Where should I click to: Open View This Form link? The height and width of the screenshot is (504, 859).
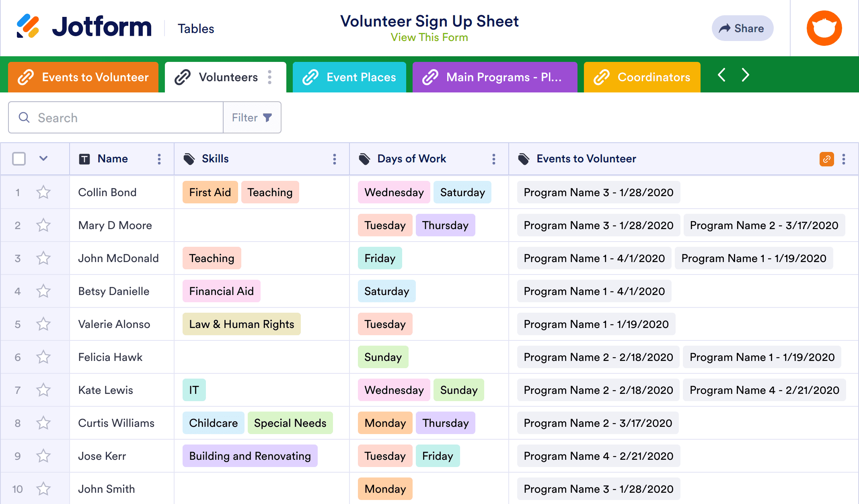pyautogui.click(x=429, y=37)
